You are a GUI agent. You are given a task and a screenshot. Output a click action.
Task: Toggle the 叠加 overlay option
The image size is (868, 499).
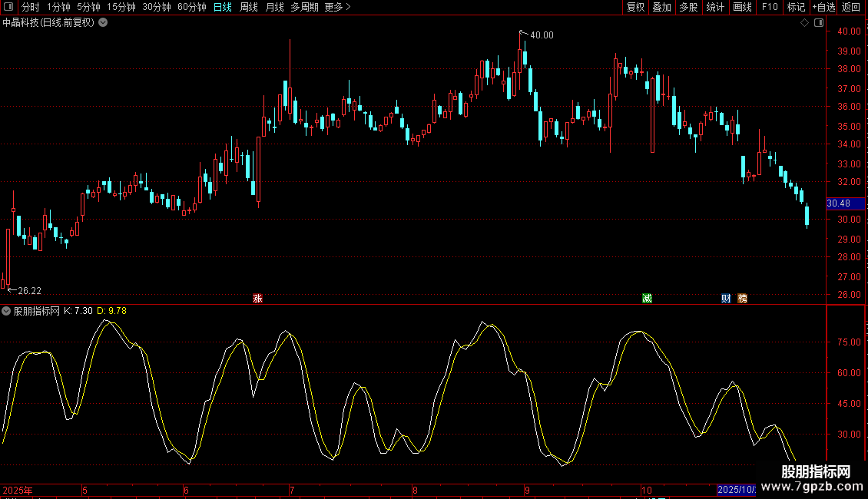click(661, 7)
